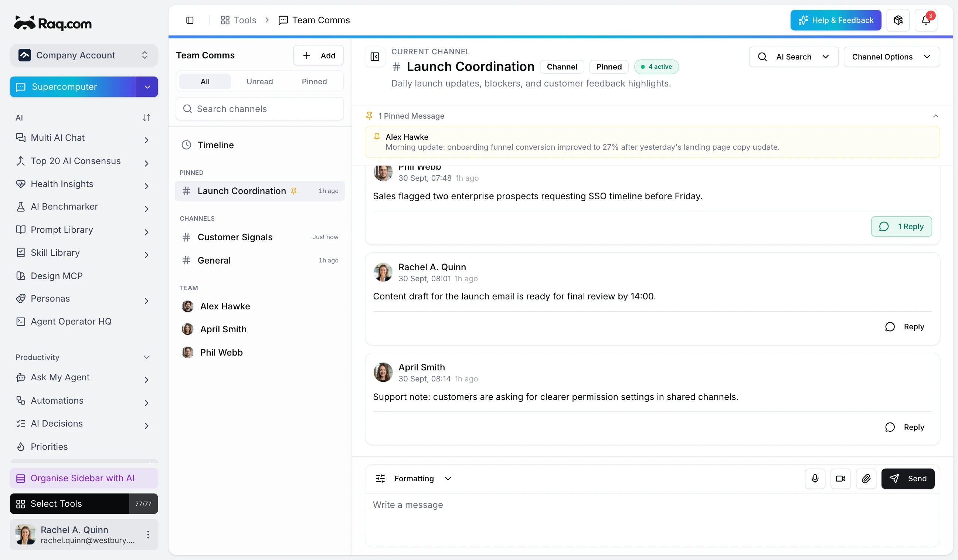This screenshot has height=560, width=958.
Task: Add a new channel with the Add button
Action: point(318,55)
